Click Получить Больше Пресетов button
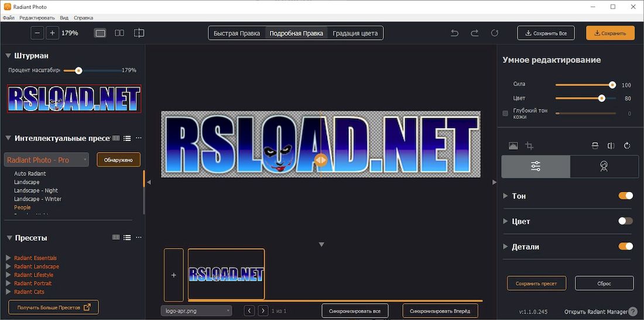This screenshot has width=644, height=320. point(53,307)
